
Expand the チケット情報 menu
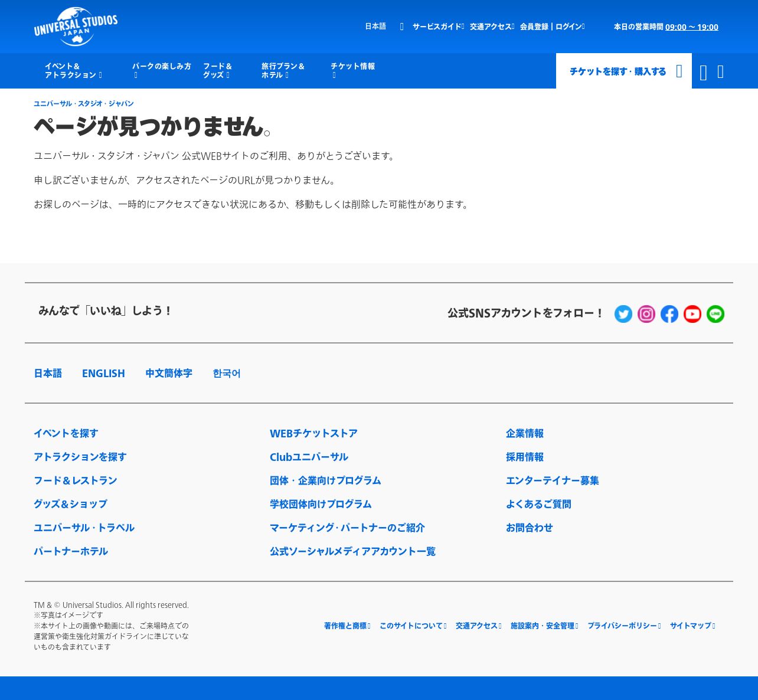[x=352, y=71]
